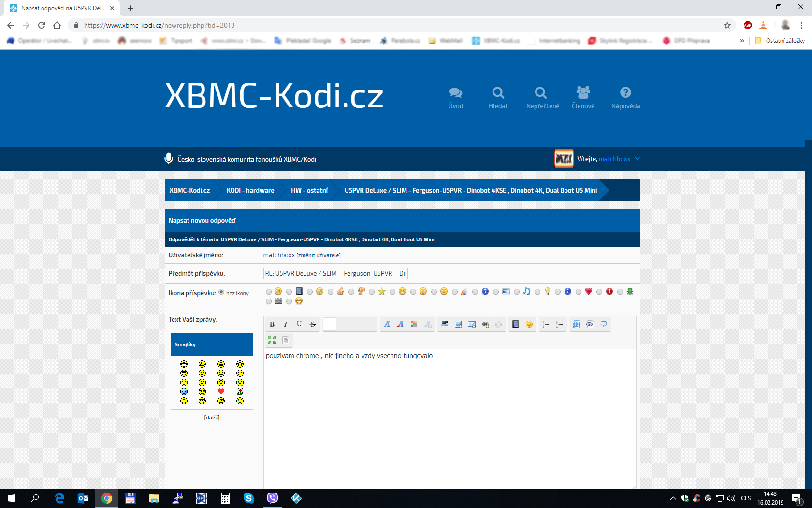Insert a hyperlink with the chain icon
The width and height of the screenshot is (812, 508).
click(485, 324)
